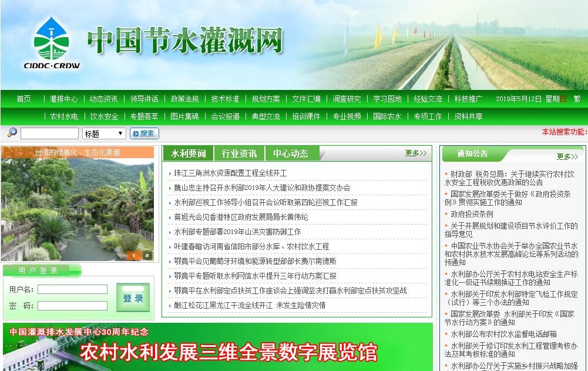588x371 pixels.
Task: Open the 动态资讯 menu item
Action: coord(104,99)
